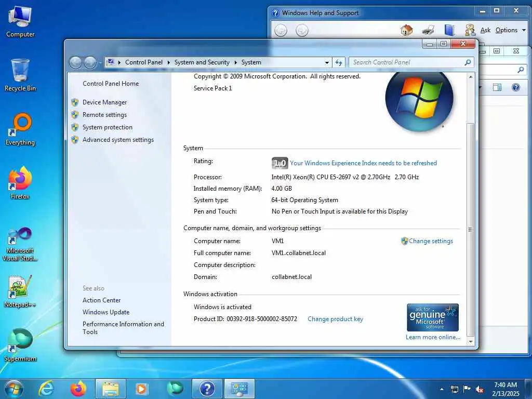Click the help question icon in background window

[x=516, y=87]
